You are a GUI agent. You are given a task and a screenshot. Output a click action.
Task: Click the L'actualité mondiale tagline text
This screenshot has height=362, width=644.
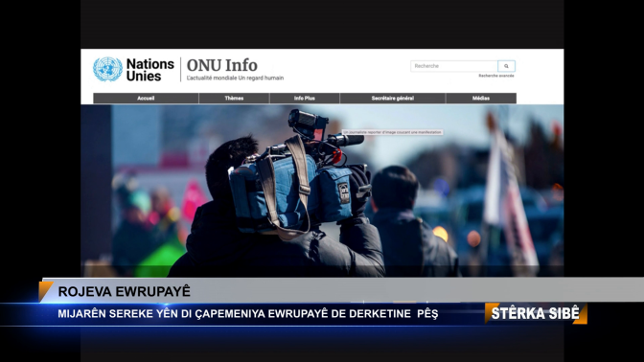tap(235, 78)
